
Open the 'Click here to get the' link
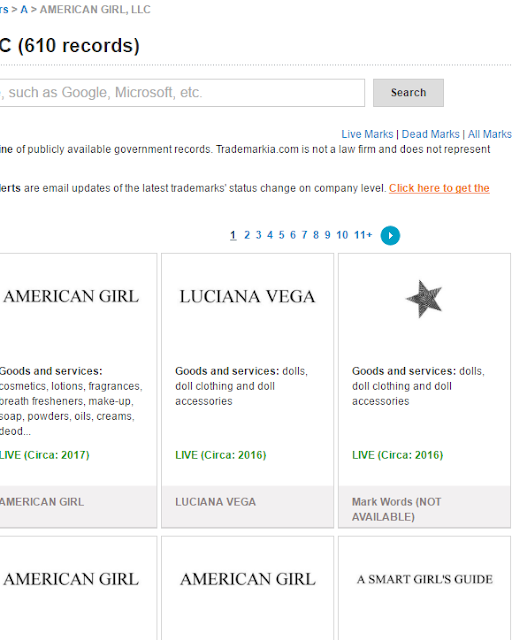click(x=439, y=188)
